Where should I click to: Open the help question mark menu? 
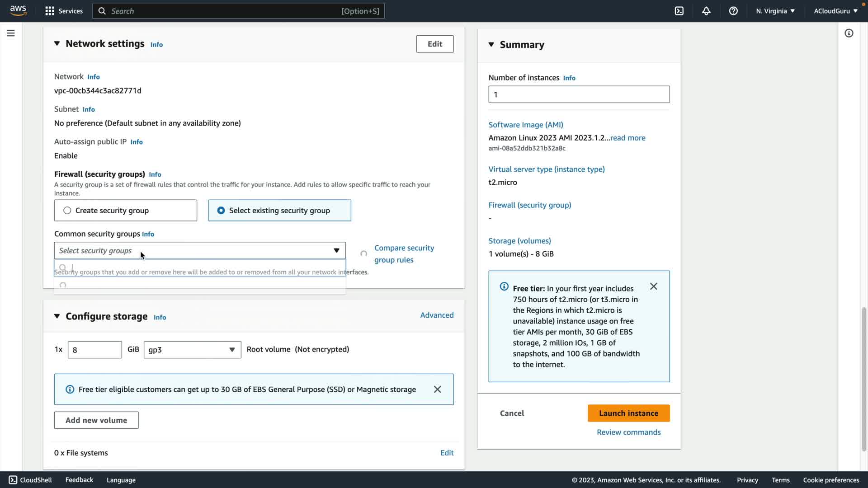coord(733,11)
